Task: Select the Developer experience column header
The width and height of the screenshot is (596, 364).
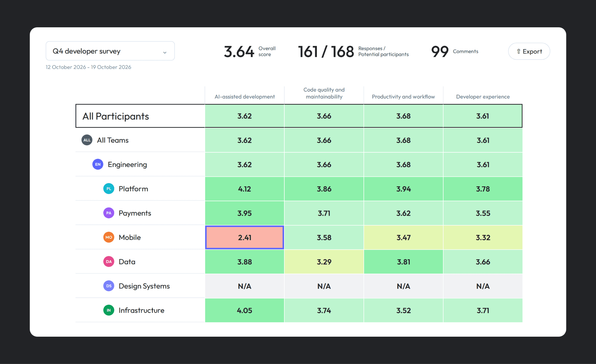Action: [x=483, y=97]
